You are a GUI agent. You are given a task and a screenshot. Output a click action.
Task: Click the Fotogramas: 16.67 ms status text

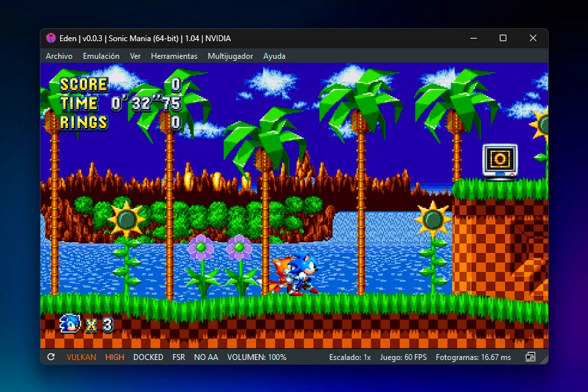coord(473,357)
